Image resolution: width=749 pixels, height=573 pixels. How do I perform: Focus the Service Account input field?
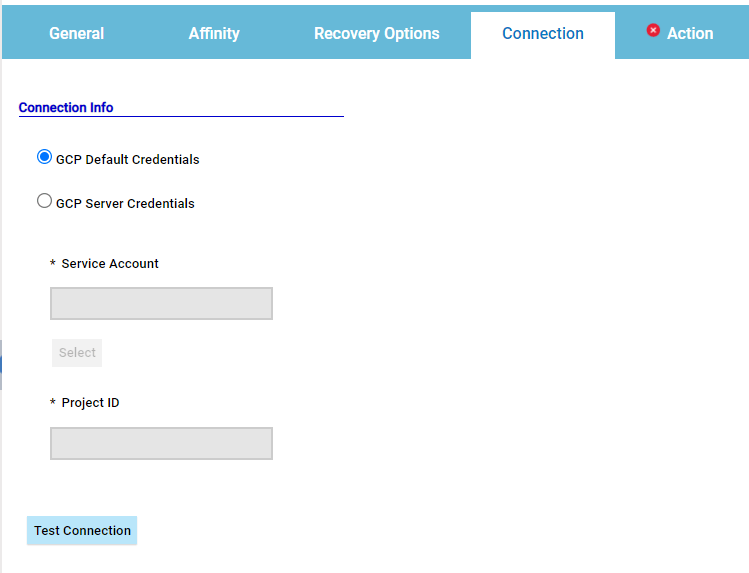(161, 304)
